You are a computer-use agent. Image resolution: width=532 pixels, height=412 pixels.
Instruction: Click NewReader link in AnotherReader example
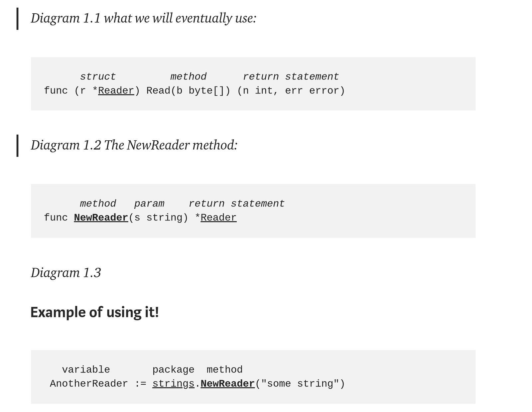[228, 384]
